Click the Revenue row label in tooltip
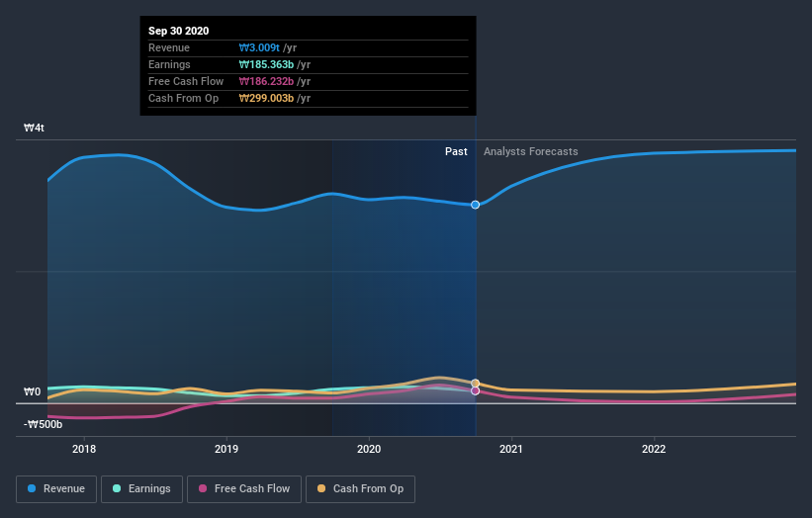Image resolution: width=812 pixels, height=518 pixels. (x=169, y=47)
